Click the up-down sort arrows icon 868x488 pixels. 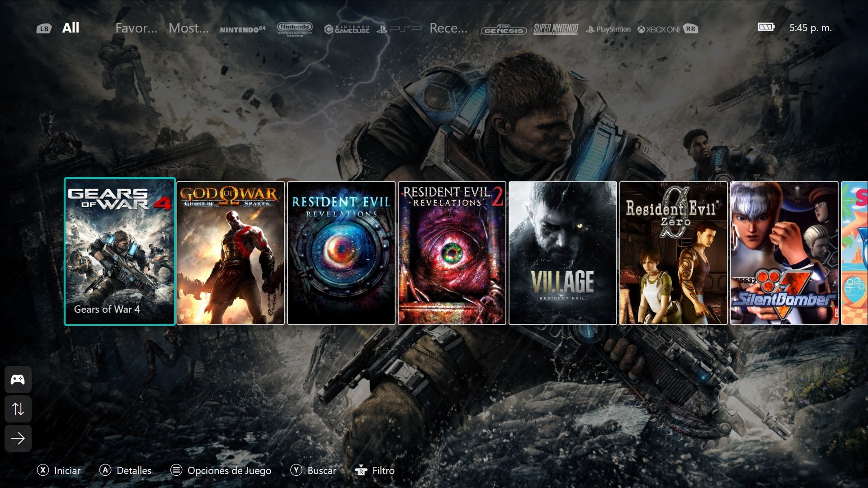(18, 409)
